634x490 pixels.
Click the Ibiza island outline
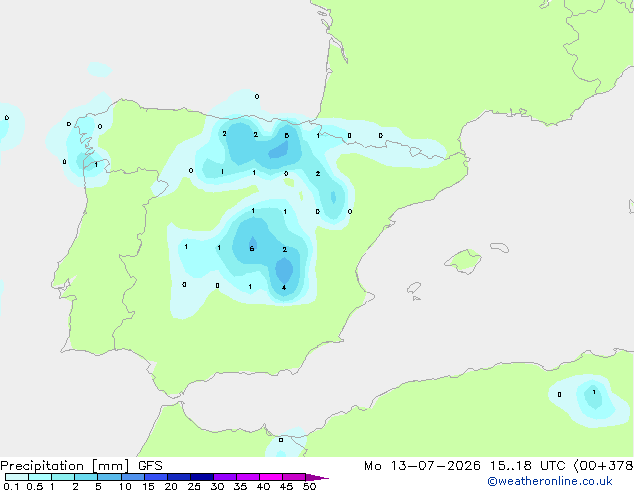click(x=414, y=288)
